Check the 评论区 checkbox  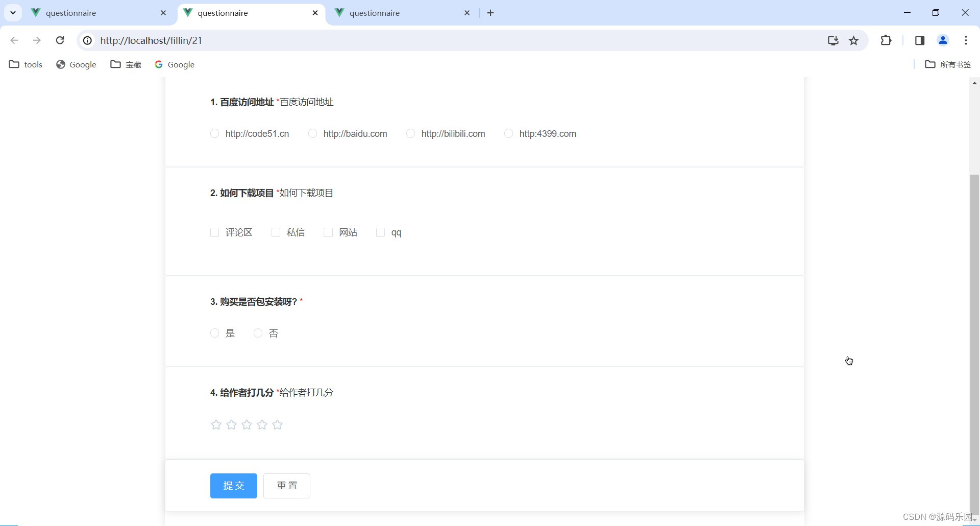point(214,232)
